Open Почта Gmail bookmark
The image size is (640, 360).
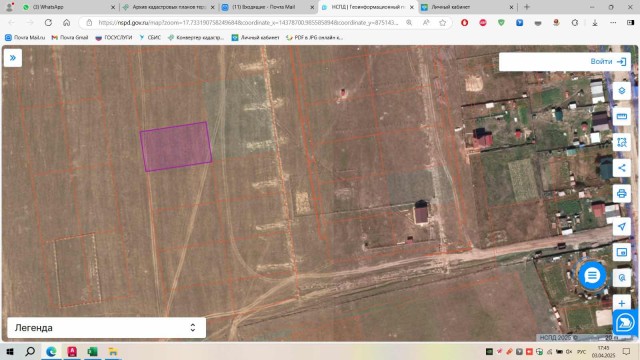point(70,38)
